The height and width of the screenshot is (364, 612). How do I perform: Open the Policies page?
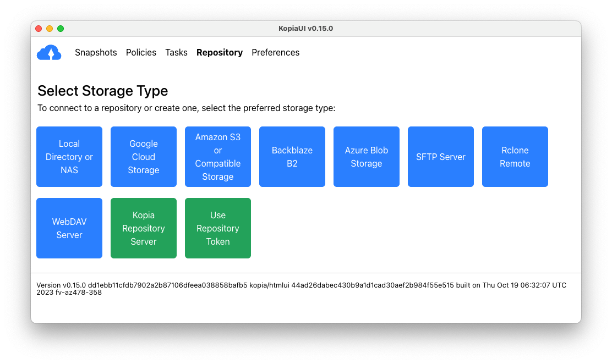141,52
